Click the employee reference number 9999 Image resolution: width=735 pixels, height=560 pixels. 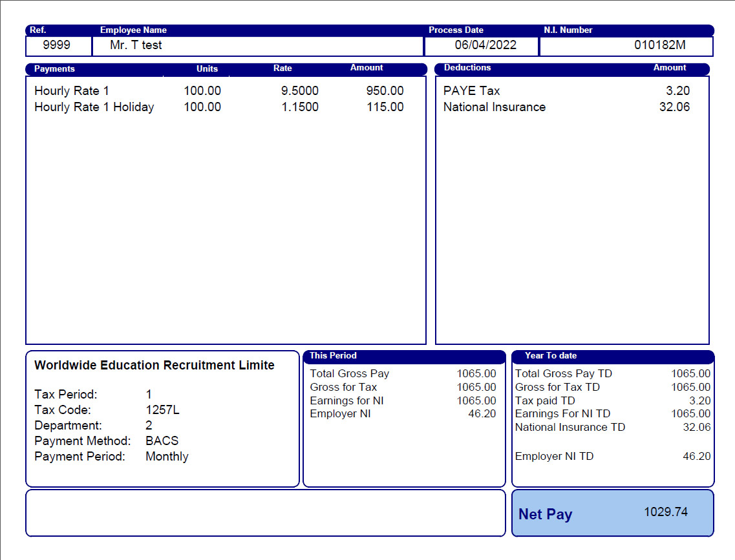pyautogui.click(x=57, y=45)
